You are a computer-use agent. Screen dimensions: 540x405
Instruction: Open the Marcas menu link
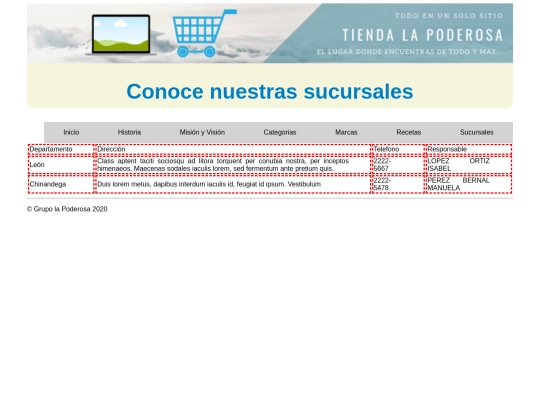pos(346,132)
